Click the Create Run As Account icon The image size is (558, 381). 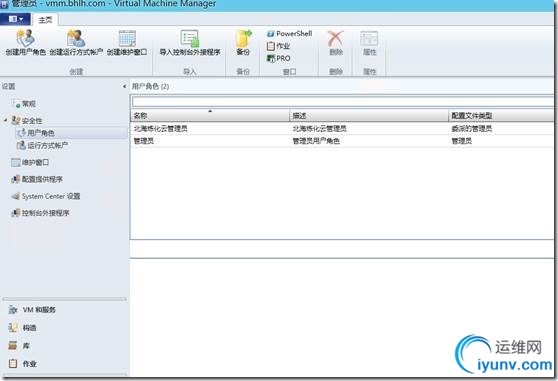coord(76,38)
